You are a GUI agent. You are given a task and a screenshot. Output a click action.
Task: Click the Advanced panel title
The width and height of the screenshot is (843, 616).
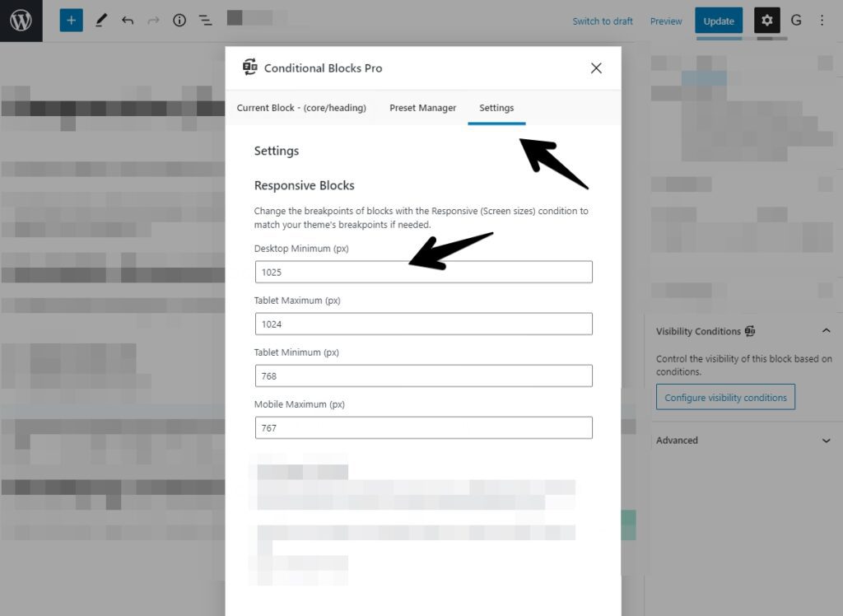(677, 440)
